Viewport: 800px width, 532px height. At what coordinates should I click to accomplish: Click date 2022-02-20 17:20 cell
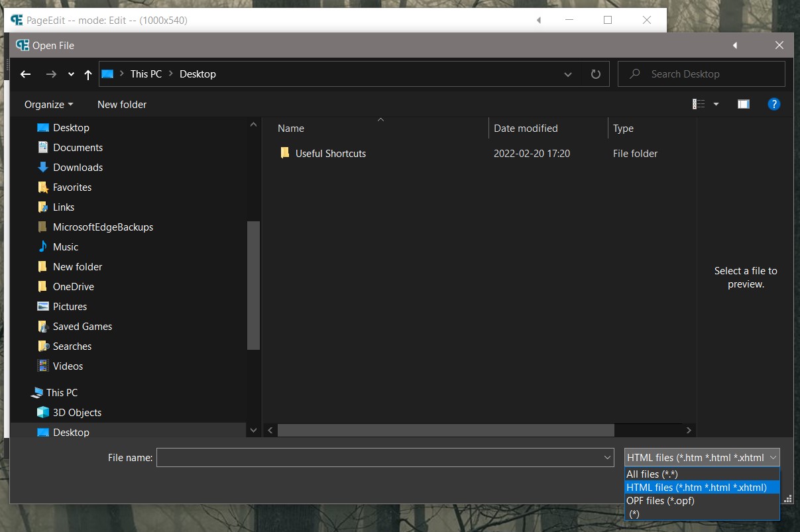click(532, 154)
